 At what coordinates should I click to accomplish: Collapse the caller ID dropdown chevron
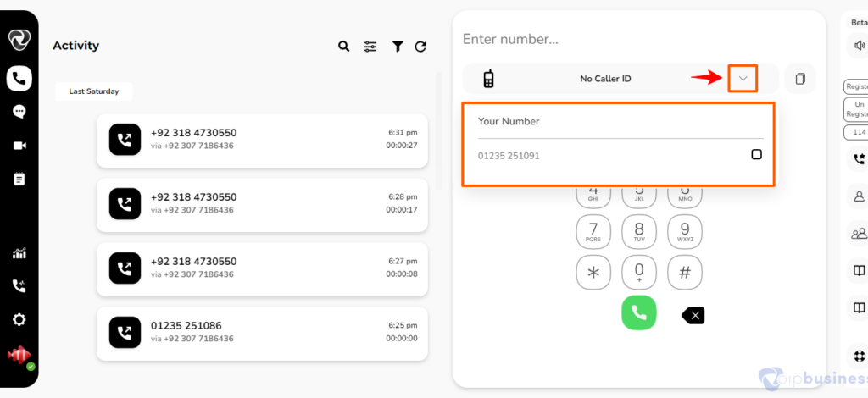743,79
